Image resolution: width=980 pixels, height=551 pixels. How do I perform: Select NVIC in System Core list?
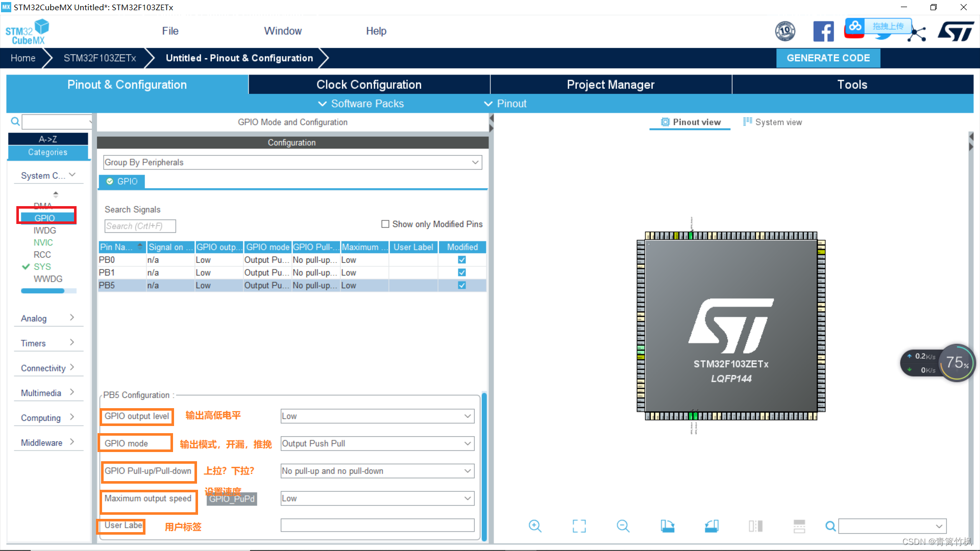pos(43,243)
